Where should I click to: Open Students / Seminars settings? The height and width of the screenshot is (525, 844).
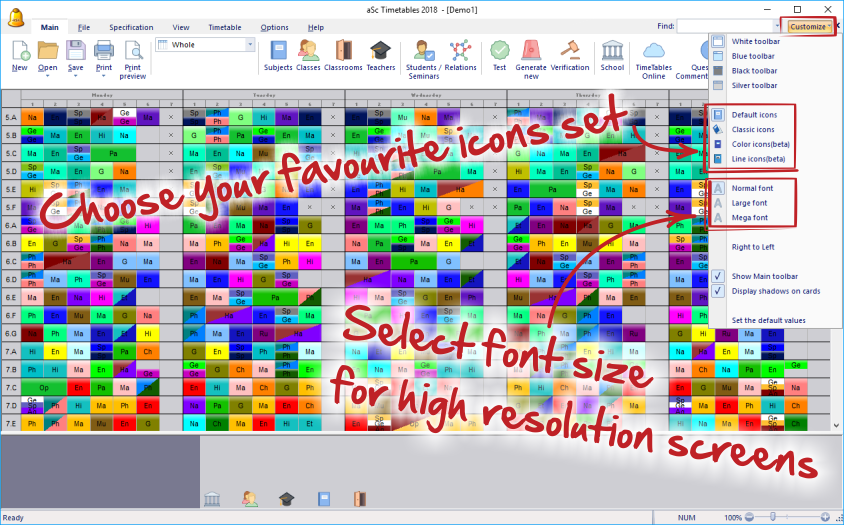[x=425, y=55]
